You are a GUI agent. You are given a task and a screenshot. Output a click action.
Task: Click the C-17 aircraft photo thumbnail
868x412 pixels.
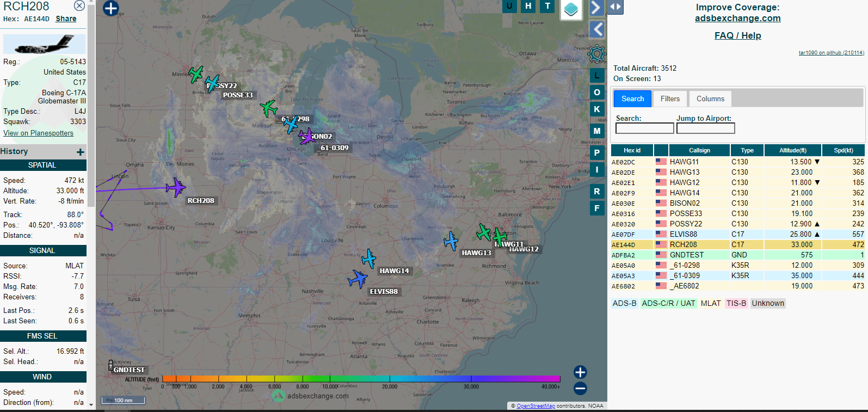coord(44,44)
